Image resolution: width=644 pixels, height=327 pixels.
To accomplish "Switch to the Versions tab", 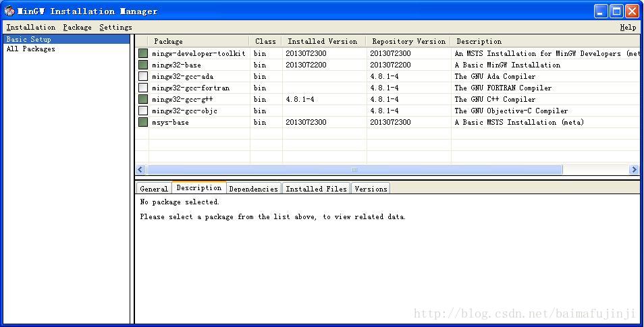I will [x=371, y=189].
